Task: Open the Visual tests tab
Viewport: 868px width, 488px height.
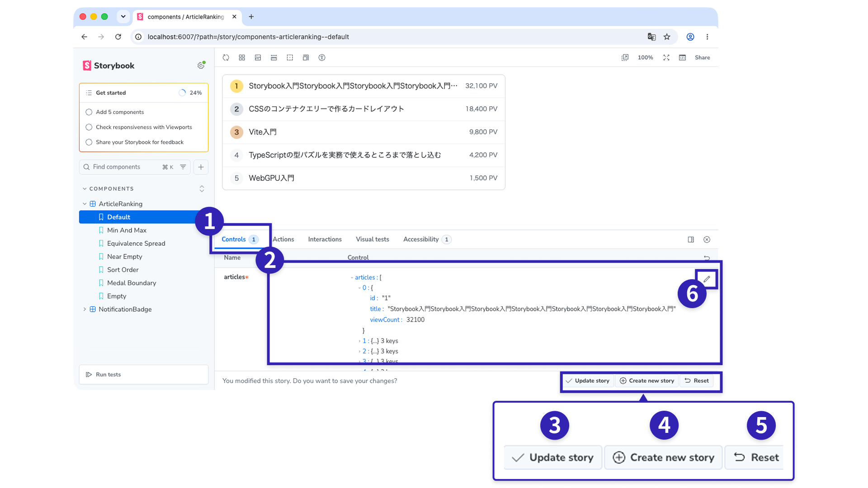Action: point(372,239)
